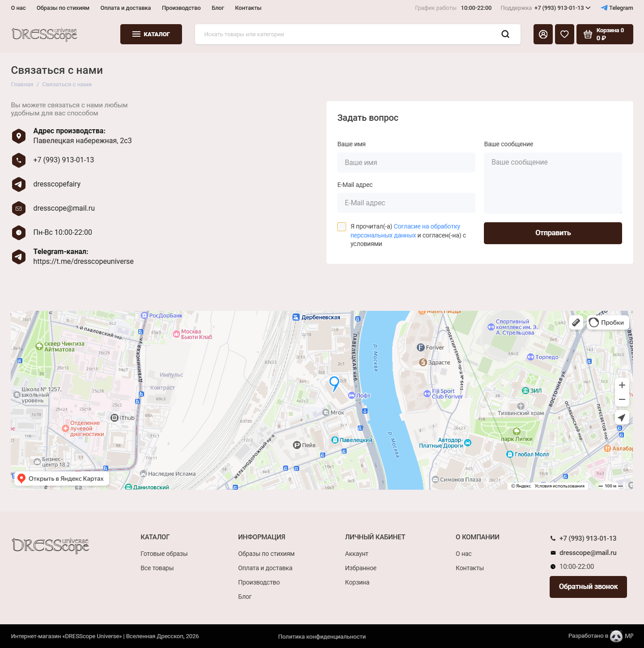Image resolution: width=644 pixels, height=648 pixels.
Task: Open Оплата и доставка top menu
Action: tap(126, 8)
